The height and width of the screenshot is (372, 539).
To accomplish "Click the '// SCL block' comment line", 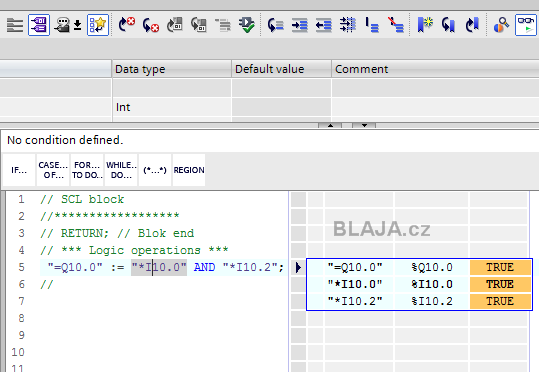I will 82,199.
